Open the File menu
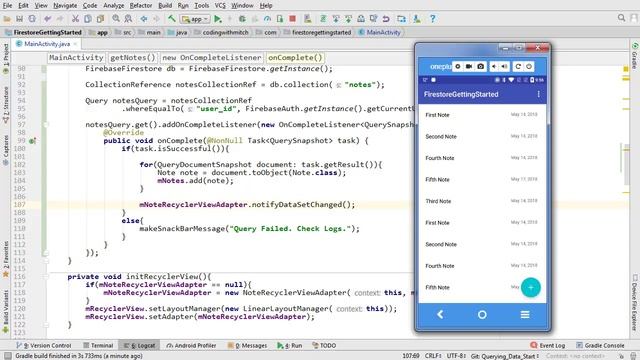640x360 pixels. click(7, 5)
